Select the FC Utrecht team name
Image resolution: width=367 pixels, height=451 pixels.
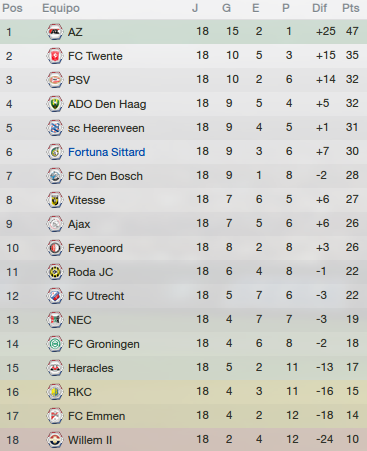[x=96, y=296]
